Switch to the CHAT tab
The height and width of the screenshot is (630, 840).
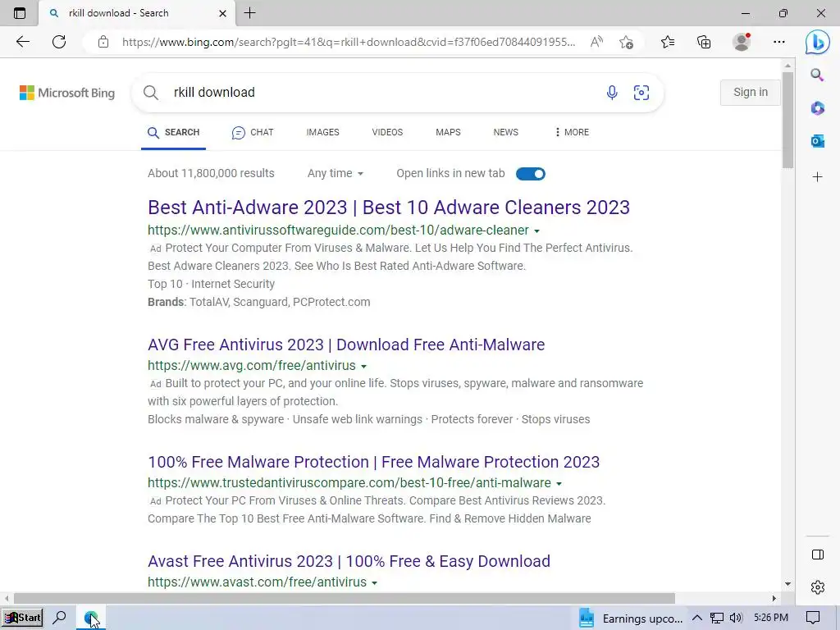tap(253, 132)
